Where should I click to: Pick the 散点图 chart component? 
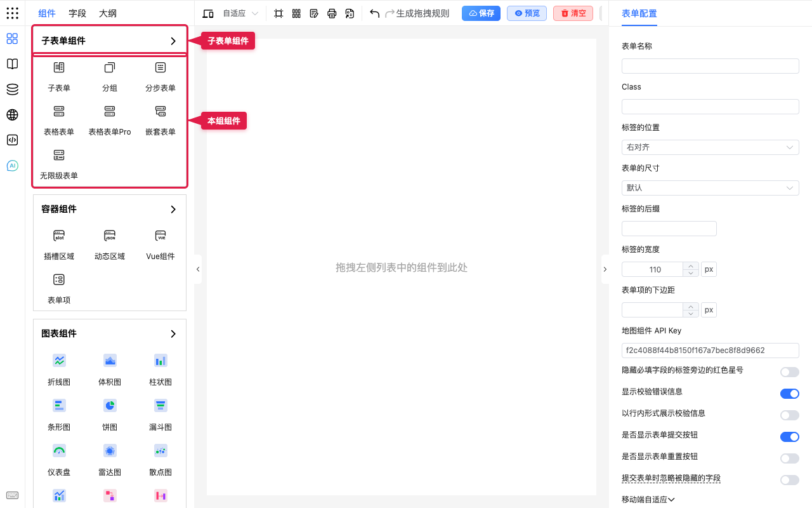(x=160, y=460)
